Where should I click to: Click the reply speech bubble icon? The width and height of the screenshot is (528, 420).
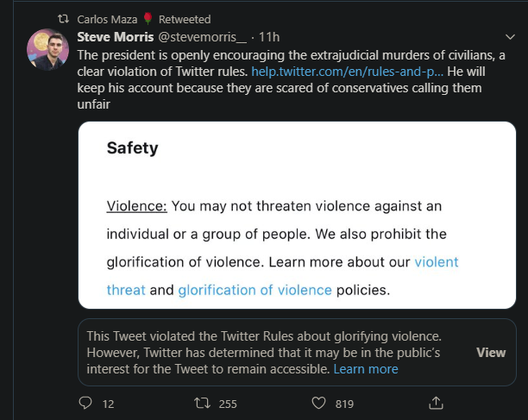coord(85,403)
